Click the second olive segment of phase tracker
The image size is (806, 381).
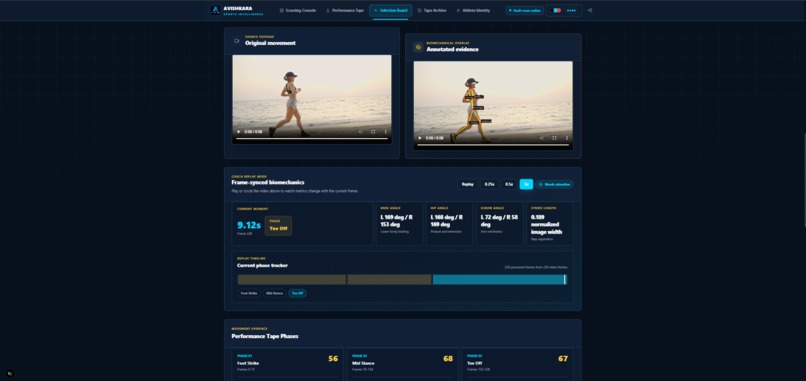tap(389, 279)
